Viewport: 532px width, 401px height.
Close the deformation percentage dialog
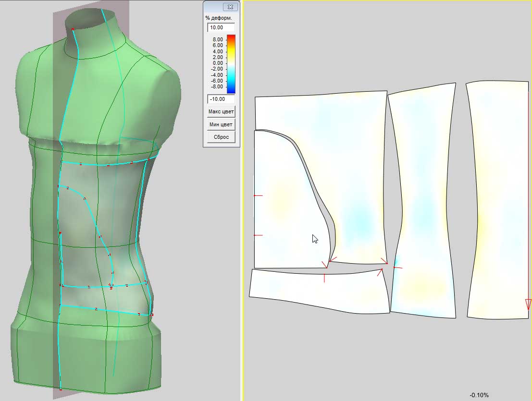pyautogui.click(x=230, y=7)
